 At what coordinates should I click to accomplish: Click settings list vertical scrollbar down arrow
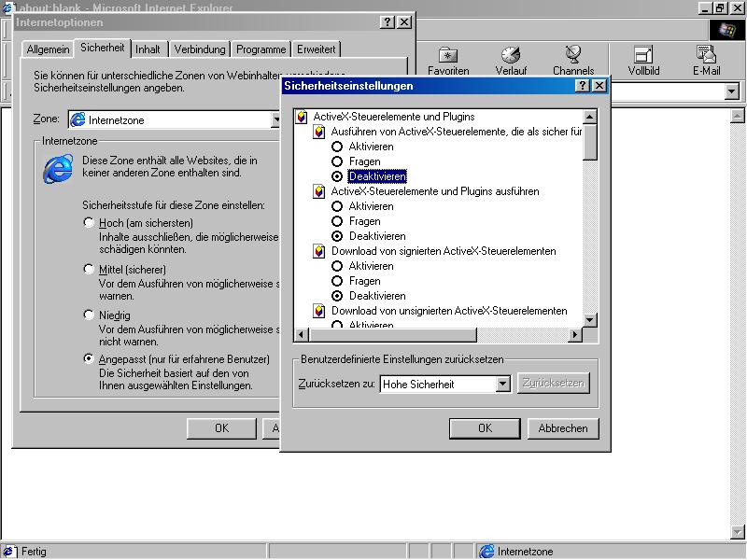(x=589, y=320)
